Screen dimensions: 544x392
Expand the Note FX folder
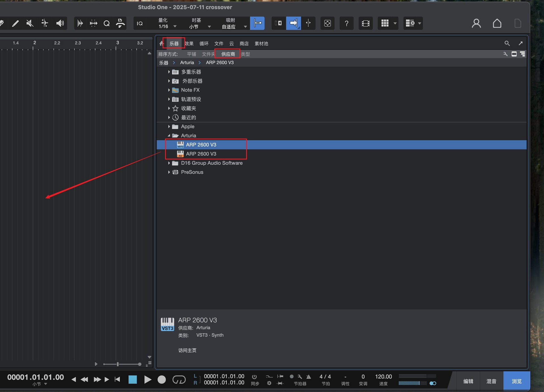pos(169,90)
